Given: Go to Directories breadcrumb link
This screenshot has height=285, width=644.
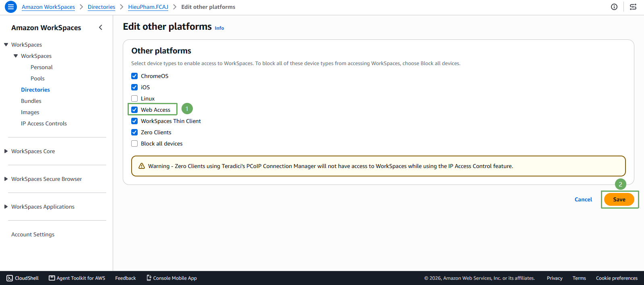Looking at the screenshot, I should [101, 7].
